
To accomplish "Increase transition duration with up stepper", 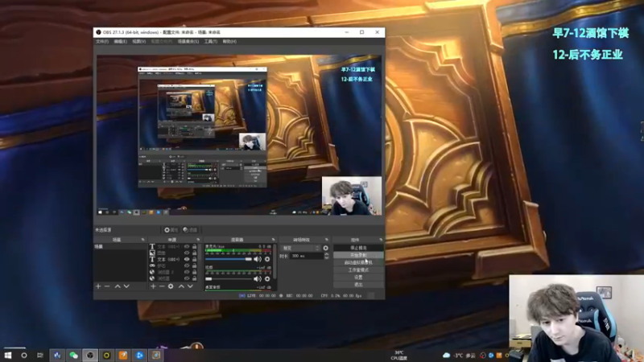I will click(x=327, y=254).
